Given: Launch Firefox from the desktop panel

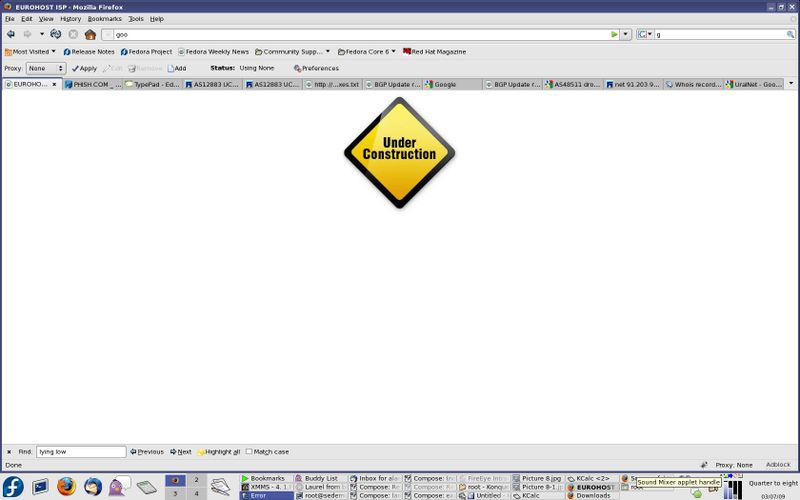Looking at the screenshot, I should (66, 487).
